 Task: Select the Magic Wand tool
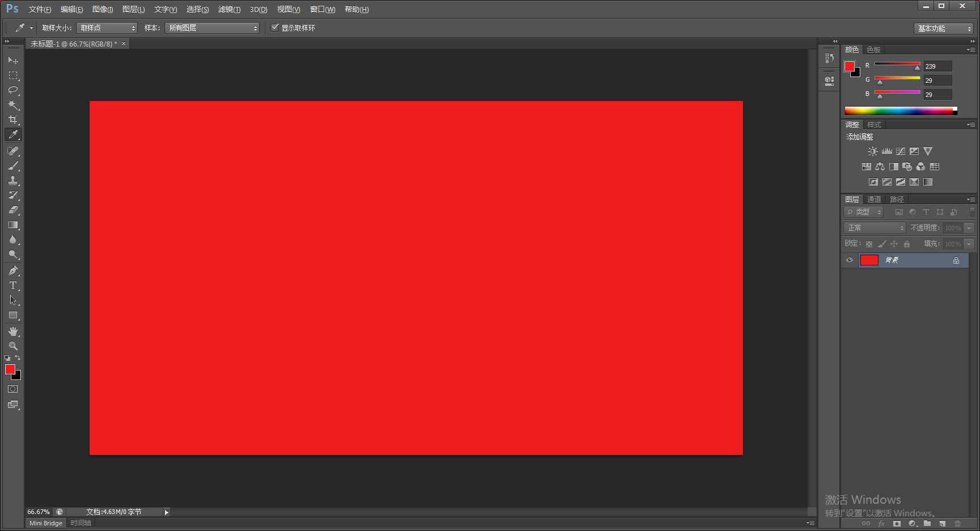pyautogui.click(x=13, y=105)
